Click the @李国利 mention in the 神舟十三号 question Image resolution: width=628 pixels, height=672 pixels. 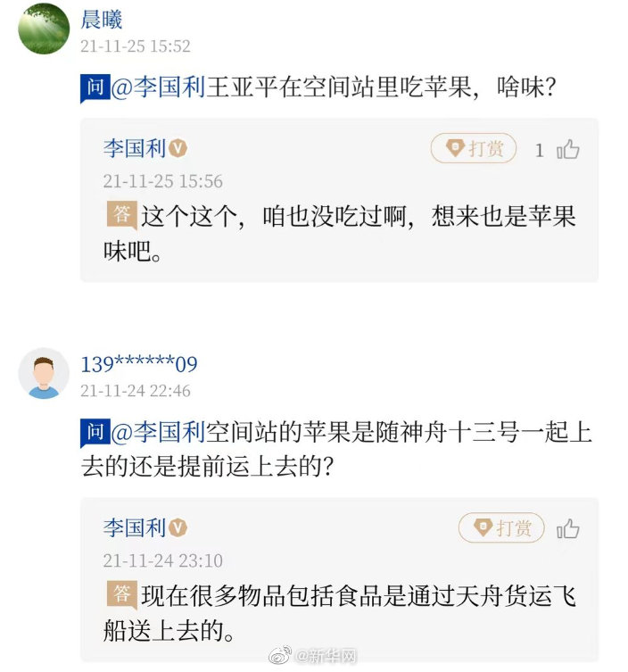click(159, 432)
